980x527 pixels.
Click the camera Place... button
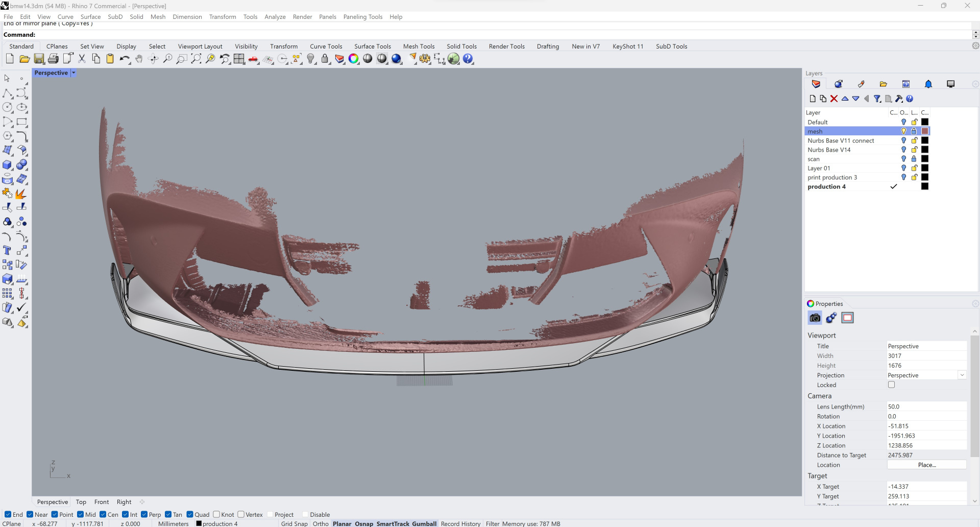pyautogui.click(x=926, y=465)
